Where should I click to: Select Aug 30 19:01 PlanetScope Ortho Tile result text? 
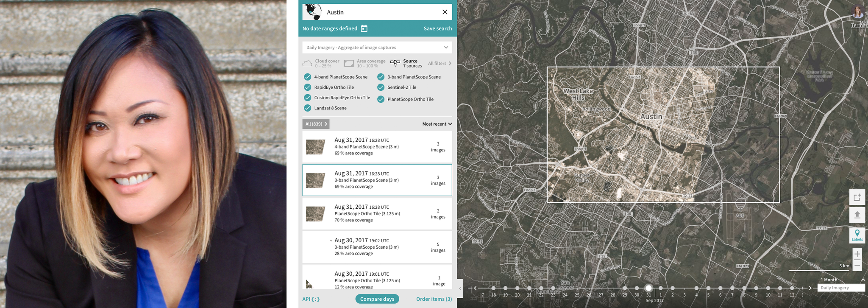tap(367, 280)
